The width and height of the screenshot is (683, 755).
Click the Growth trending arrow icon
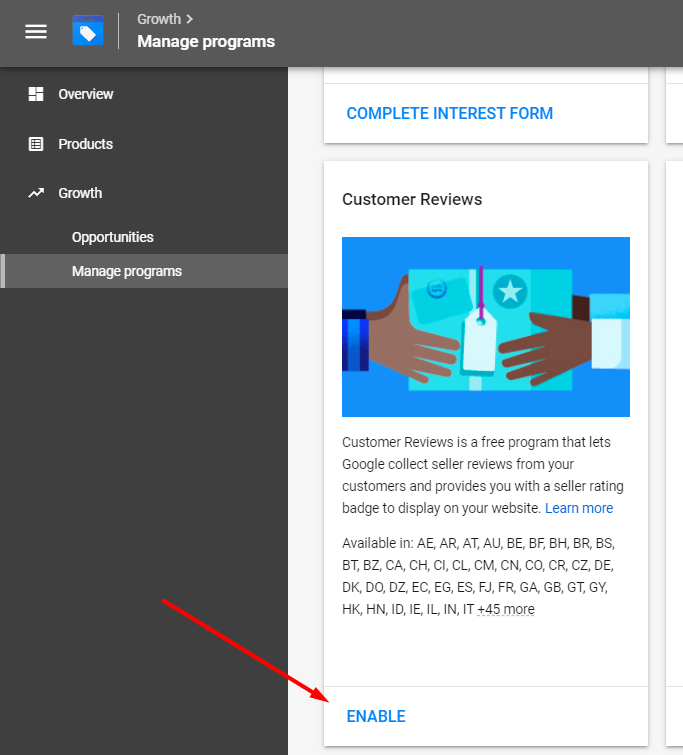point(36,193)
